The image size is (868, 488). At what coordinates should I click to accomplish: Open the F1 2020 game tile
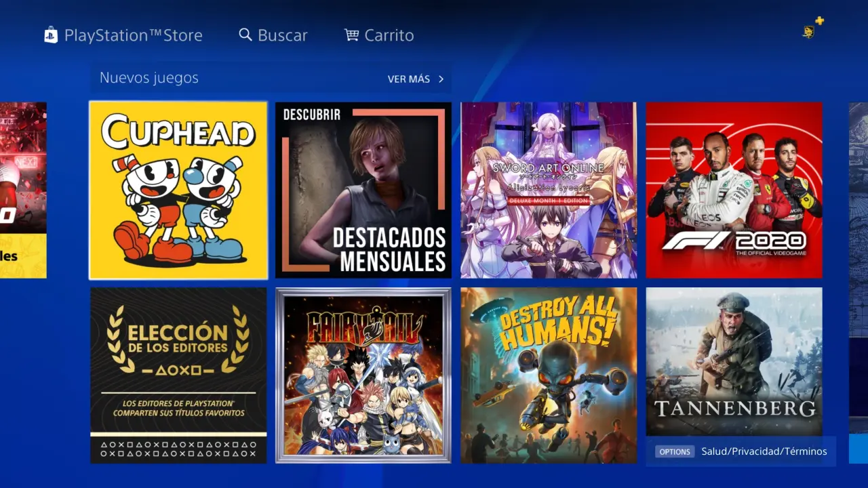[734, 190]
